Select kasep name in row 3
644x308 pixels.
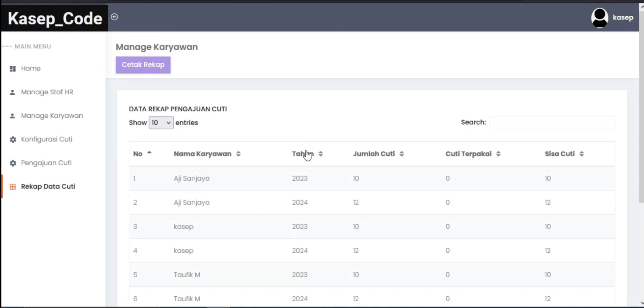coord(184,227)
